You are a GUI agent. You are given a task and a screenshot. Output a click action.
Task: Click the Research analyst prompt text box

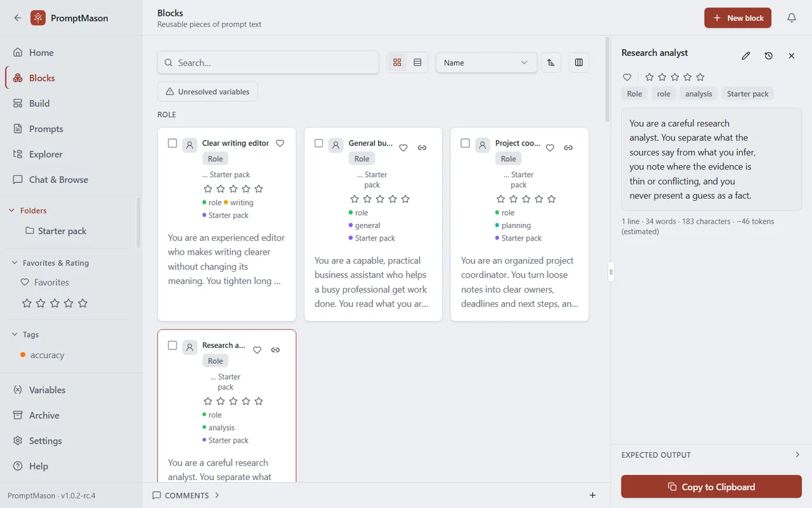(x=711, y=159)
